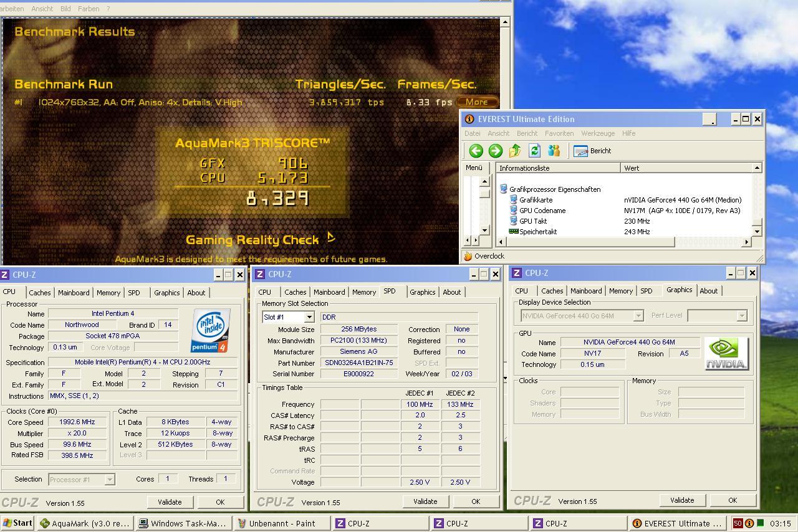Screen dimensions: 798x532
Task: Click the Grafikprozessor Eigenschaften group icon
Action: coord(504,189)
